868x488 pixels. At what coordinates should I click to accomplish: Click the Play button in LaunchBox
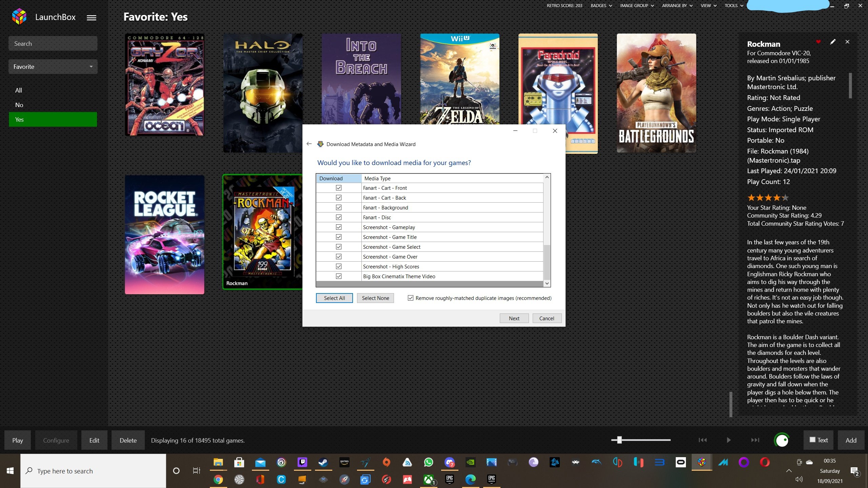point(18,440)
